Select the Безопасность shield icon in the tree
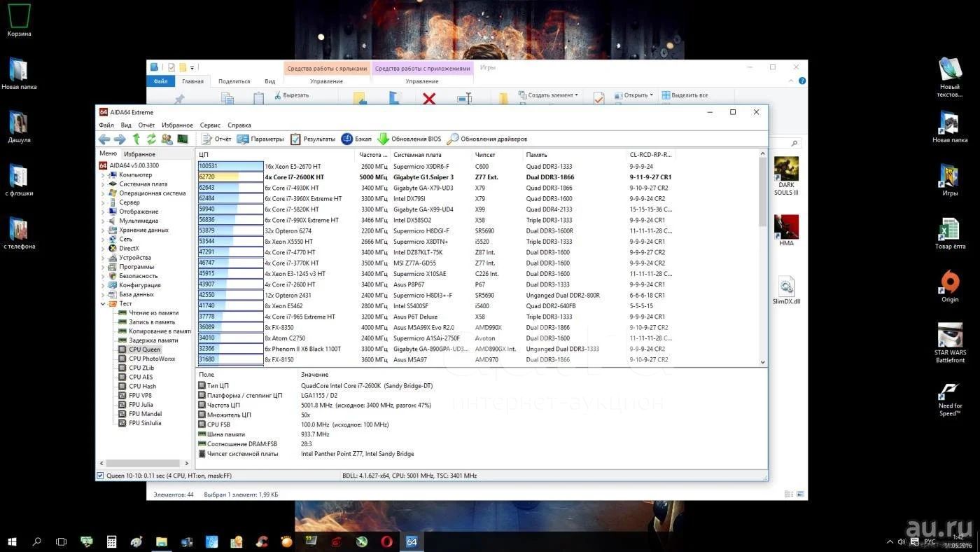 point(113,276)
